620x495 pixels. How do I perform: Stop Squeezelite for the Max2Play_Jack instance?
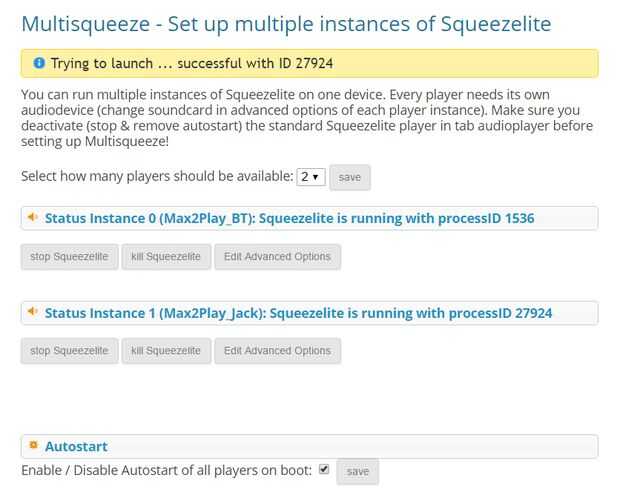click(x=69, y=351)
